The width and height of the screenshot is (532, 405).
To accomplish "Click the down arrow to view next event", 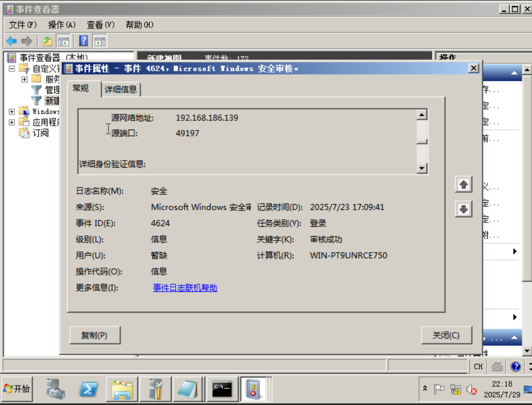I will point(463,208).
